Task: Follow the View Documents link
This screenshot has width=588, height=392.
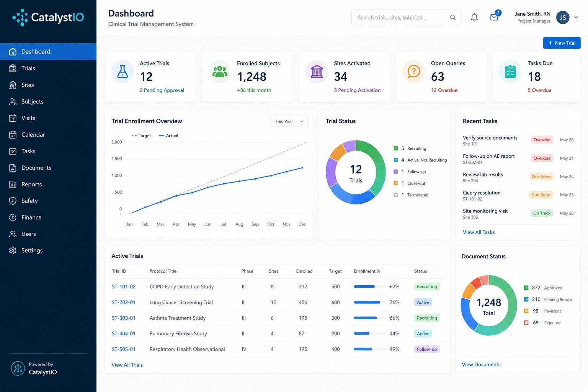Action: 481,364
